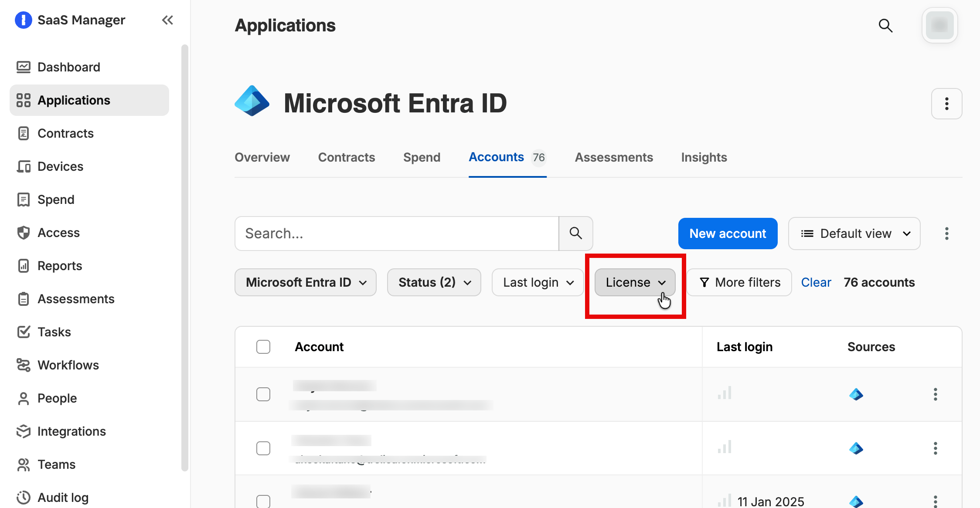The image size is (980, 508).
Task: Open row actions for second account
Action: (935, 448)
